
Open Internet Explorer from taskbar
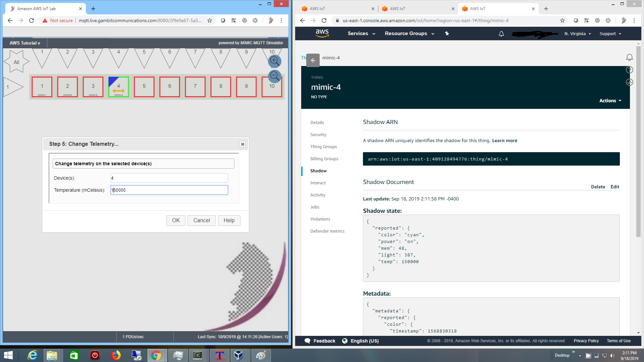(33, 355)
